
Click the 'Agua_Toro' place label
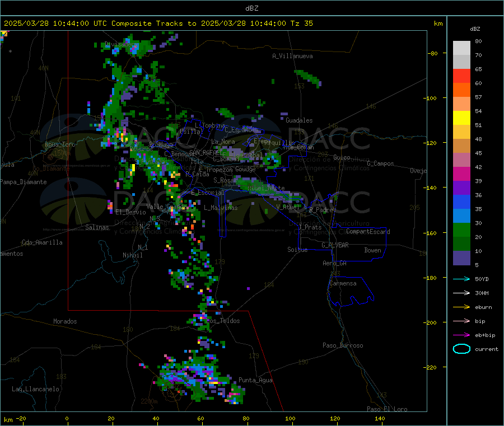coord(60,144)
